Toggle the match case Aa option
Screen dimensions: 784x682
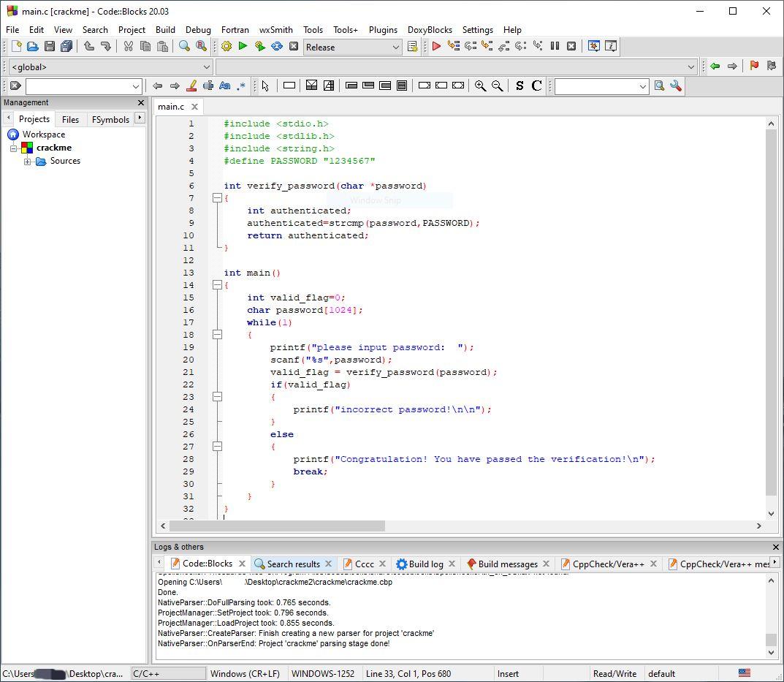pyautogui.click(x=224, y=86)
